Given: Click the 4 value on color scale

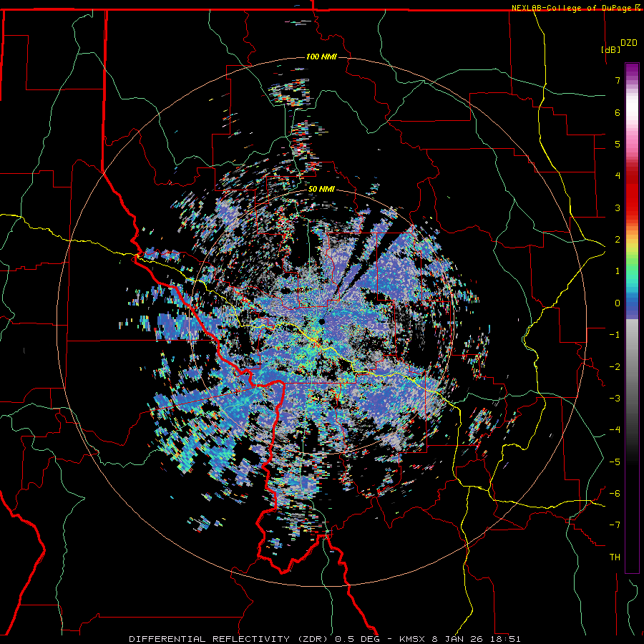Looking at the screenshot, I should (x=618, y=176).
